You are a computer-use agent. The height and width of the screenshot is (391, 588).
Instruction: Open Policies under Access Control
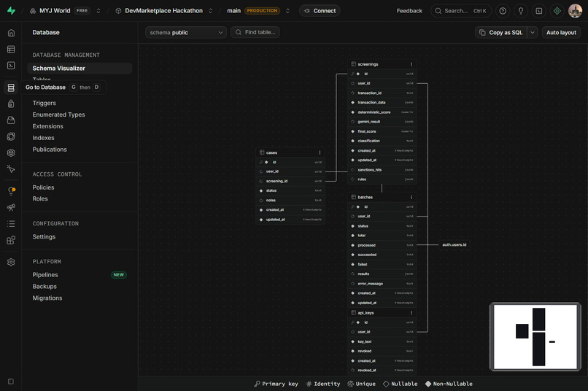point(43,187)
